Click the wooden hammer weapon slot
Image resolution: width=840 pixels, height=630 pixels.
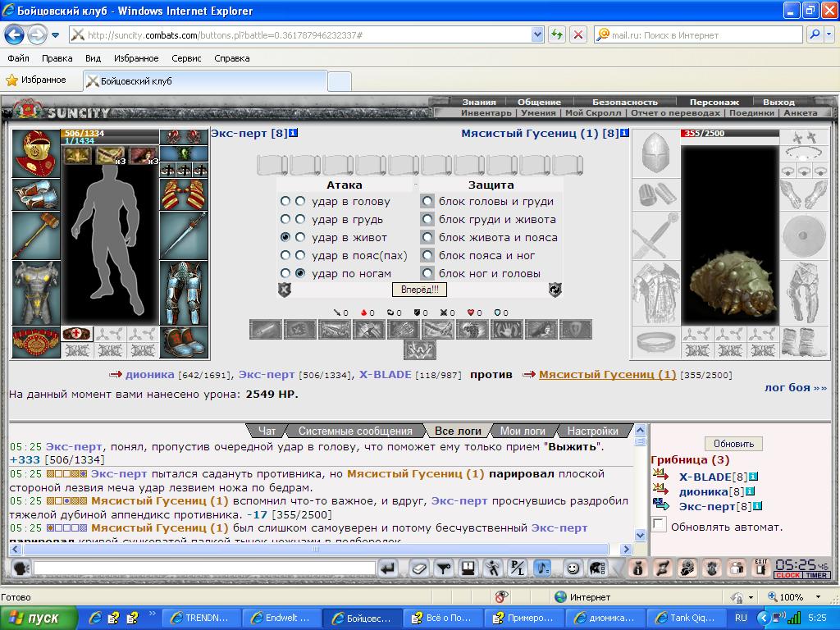click(x=36, y=235)
